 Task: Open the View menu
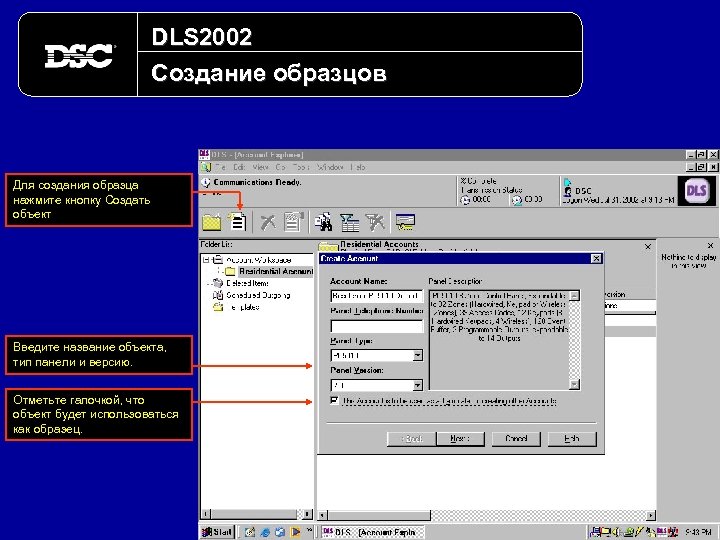point(260,167)
